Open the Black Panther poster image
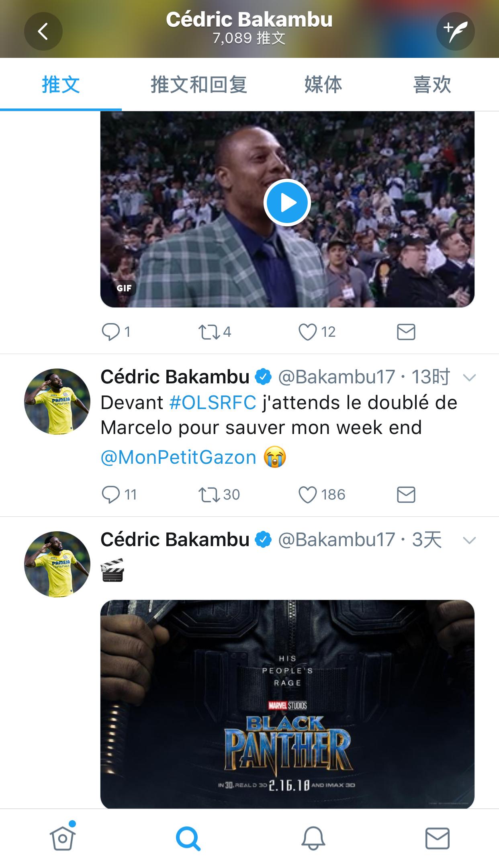The height and width of the screenshot is (868, 499). coord(287,703)
